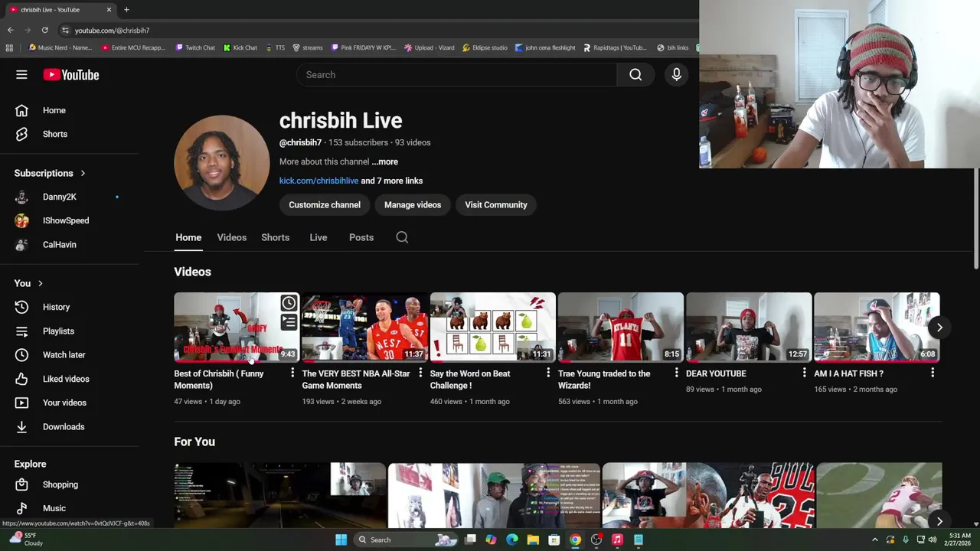Open options menu for NBA All-Star video
Image resolution: width=980 pixels, height=551 pixels.
pos(420,373)
